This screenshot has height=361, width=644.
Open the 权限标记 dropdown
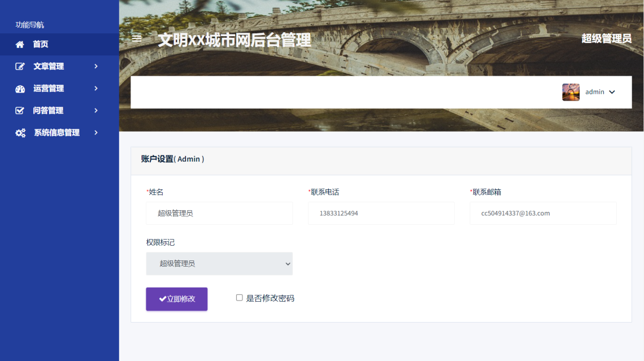click(x=219, y=263)
